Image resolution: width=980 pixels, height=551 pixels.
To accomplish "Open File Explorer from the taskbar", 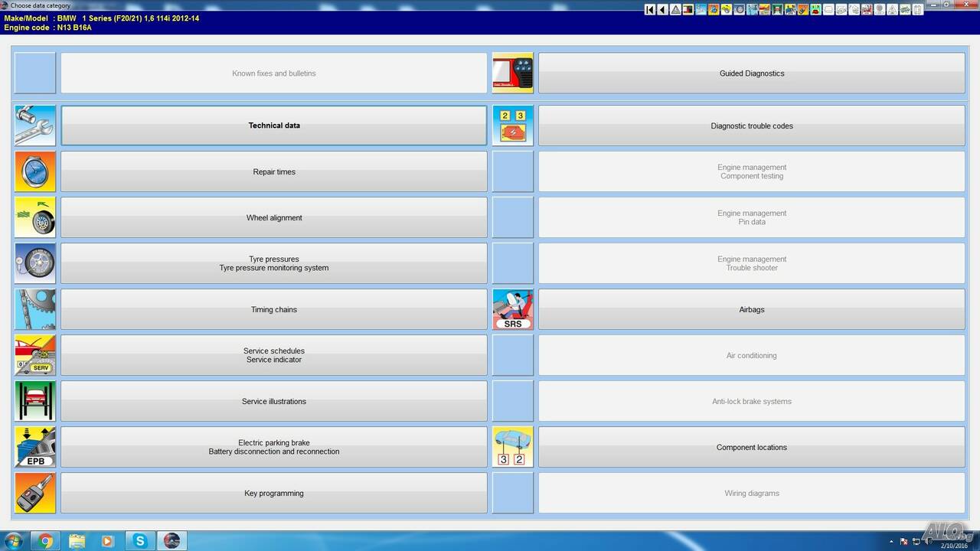I will [77, 541].
